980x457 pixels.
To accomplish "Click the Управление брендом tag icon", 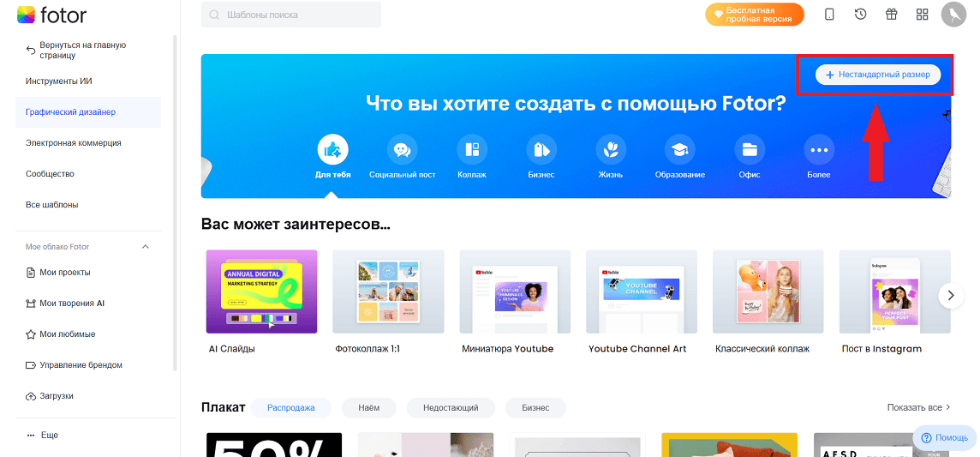I will (31, 365).
